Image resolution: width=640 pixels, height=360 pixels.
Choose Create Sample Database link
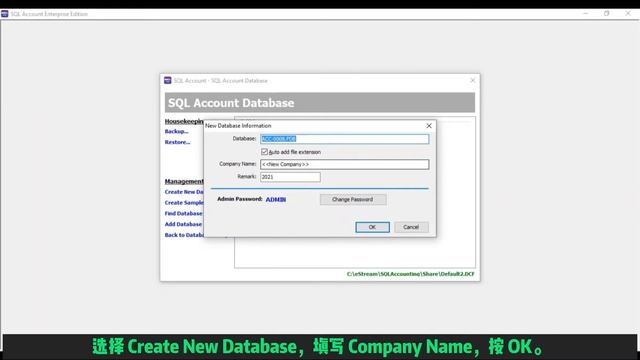pos(184,202)
